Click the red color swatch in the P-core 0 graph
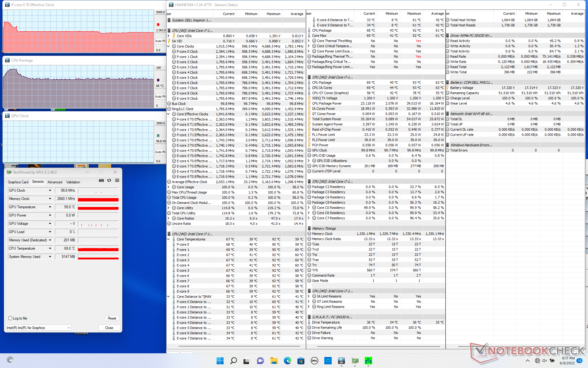Viewport: 588px width, 368px height. pos(158,25)
